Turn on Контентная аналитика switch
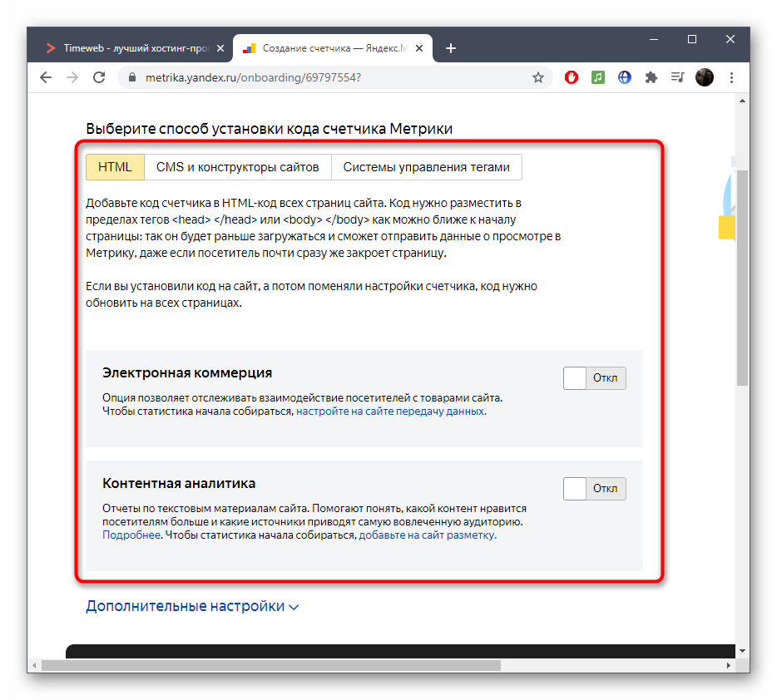The width and height of the screenshot is (777, 700). (x=594, y=489)
